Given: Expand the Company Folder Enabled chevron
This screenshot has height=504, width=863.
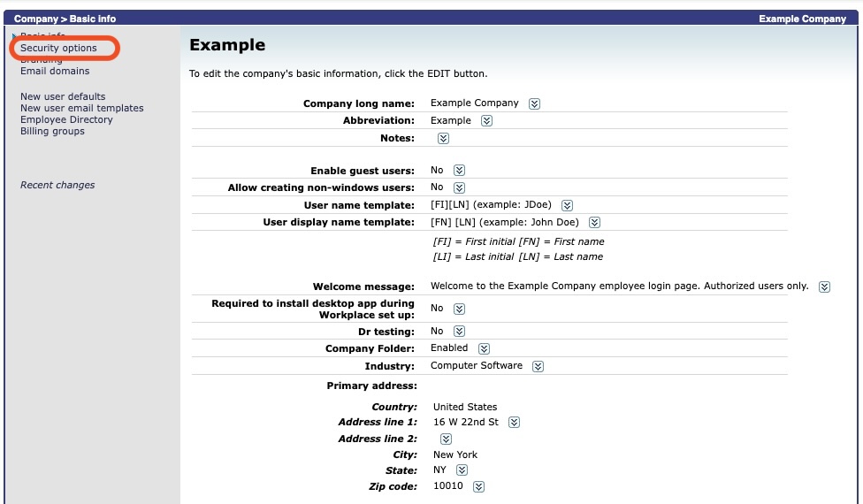Looking at the screenshot, I should tap(484, 348).
